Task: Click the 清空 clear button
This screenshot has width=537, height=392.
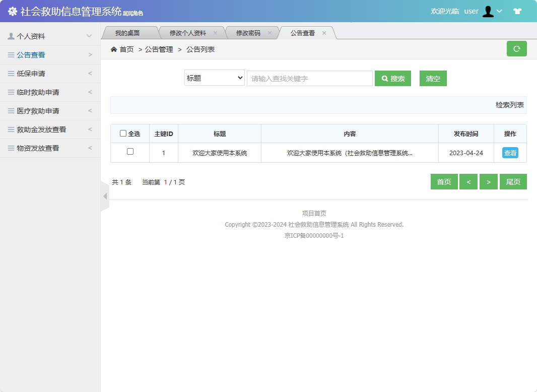Action: point(433,78)
